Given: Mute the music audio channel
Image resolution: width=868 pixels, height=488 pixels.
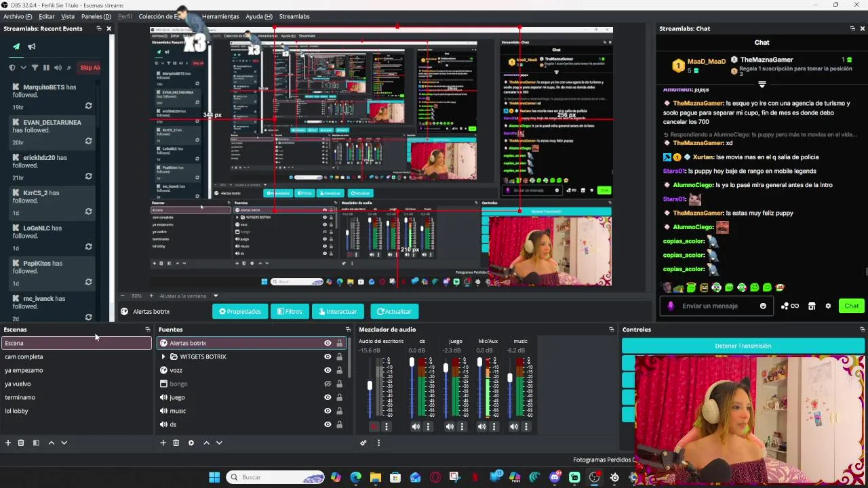Looking at the screenshot, I should [x=513, y=426].
